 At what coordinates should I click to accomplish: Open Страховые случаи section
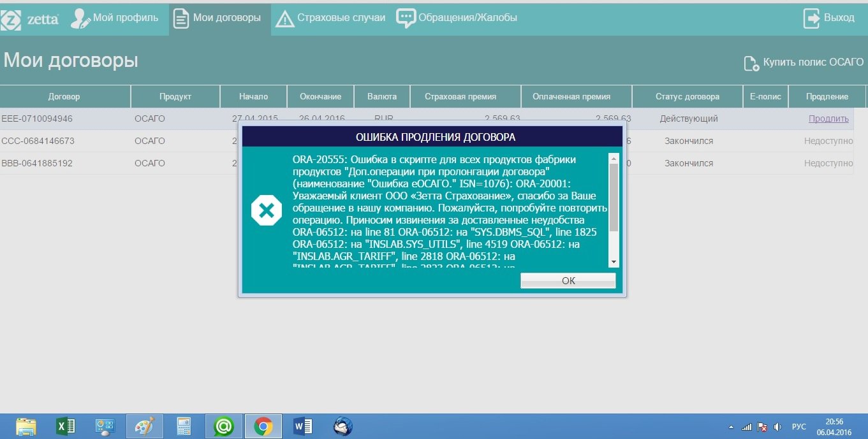pos(330,18)
